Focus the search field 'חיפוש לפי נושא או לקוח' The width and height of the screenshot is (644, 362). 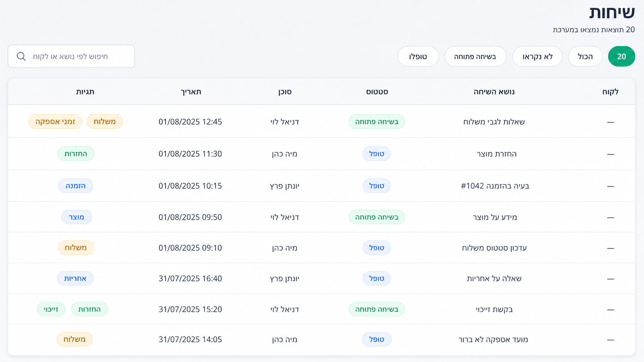(71, 57)
